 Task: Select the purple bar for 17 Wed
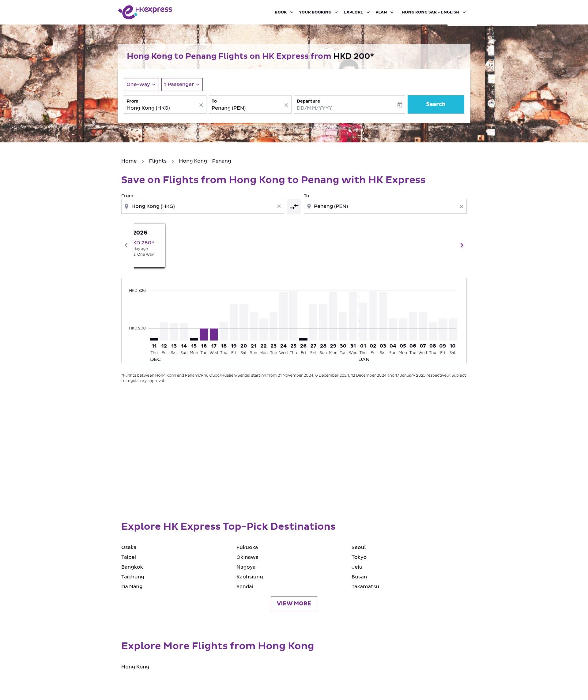coord(214,334)
